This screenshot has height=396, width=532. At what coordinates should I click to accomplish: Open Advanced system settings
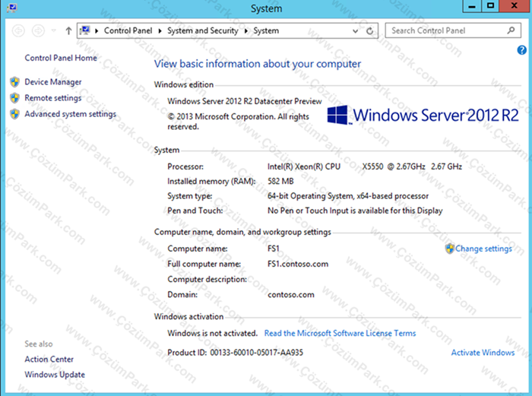coord(70,114)
